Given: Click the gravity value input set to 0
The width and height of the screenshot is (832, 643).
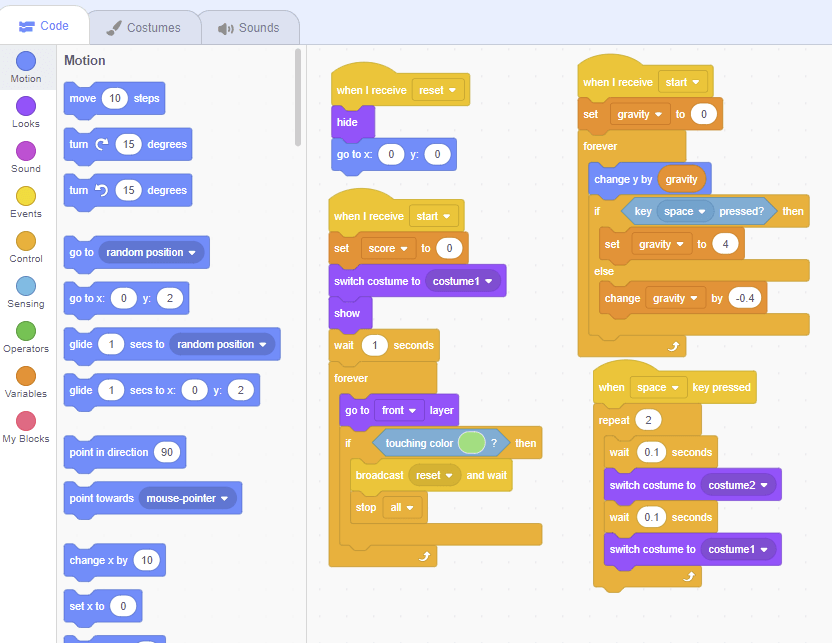Looking at the screenshot, I should [703, 113].
